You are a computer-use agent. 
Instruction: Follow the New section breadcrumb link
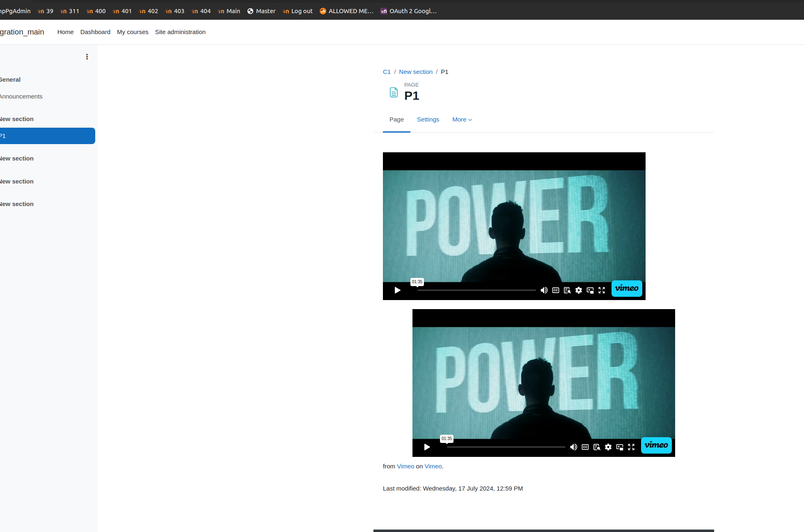point(416,72)
